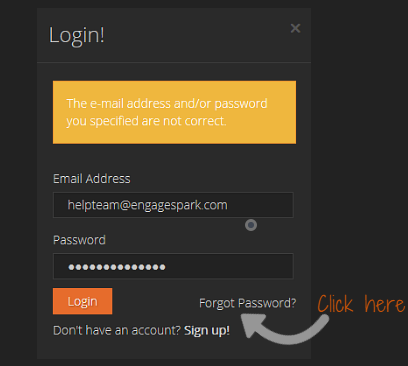Click "you specified are not correct" message line
Viewport: 408px width, 366px height.
click(146, 121)
